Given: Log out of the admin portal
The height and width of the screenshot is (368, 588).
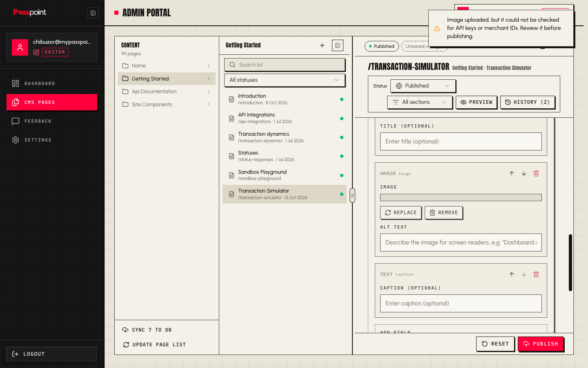Looking at the screenshot, I should [52, 354].
